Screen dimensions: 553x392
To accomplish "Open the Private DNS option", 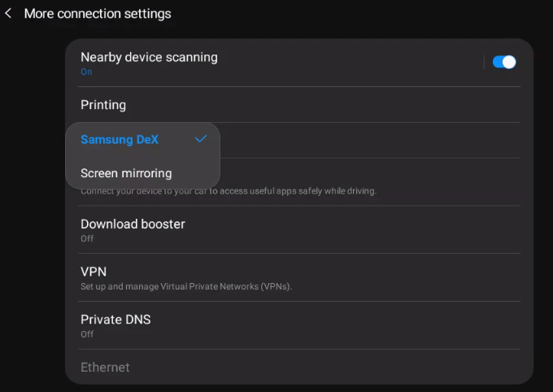I will click(299, 325).
